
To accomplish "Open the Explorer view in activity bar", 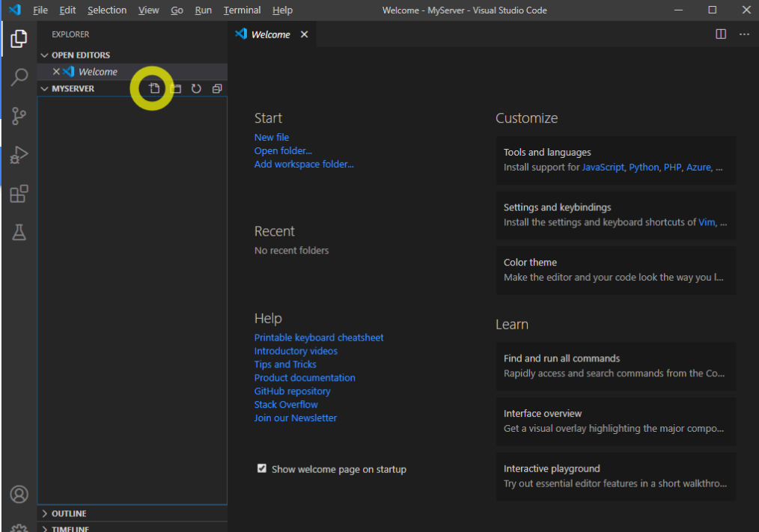I will coord(19,39).
